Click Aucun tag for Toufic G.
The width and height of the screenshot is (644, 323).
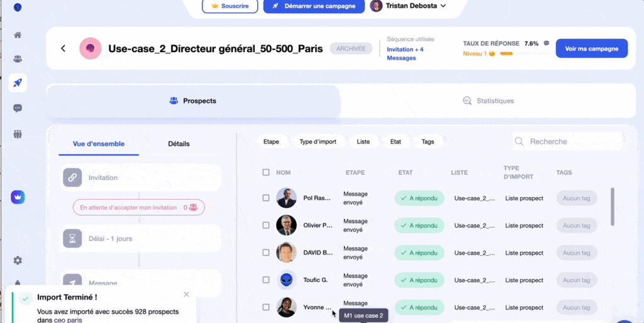tap(577, 280)
